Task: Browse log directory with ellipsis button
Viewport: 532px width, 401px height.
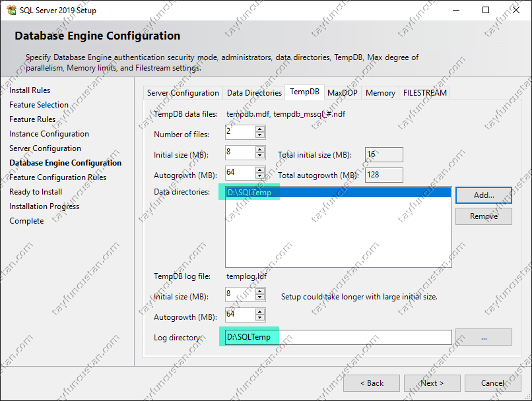Action: tap(483, 337)
